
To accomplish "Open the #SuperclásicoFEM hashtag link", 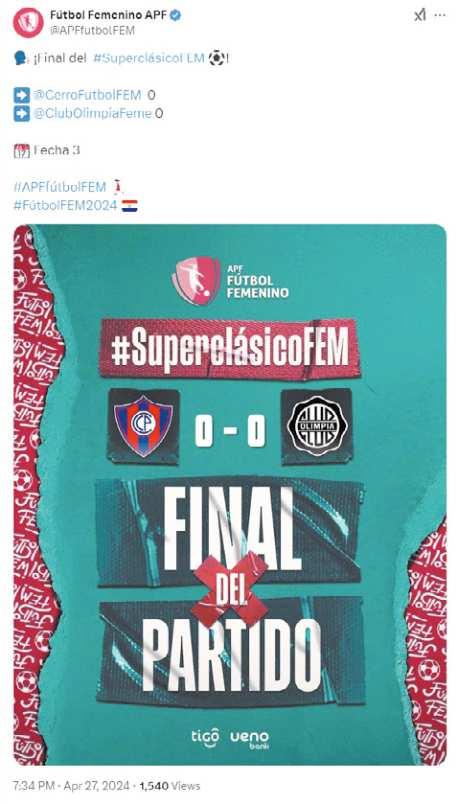I will coord(149,58).
